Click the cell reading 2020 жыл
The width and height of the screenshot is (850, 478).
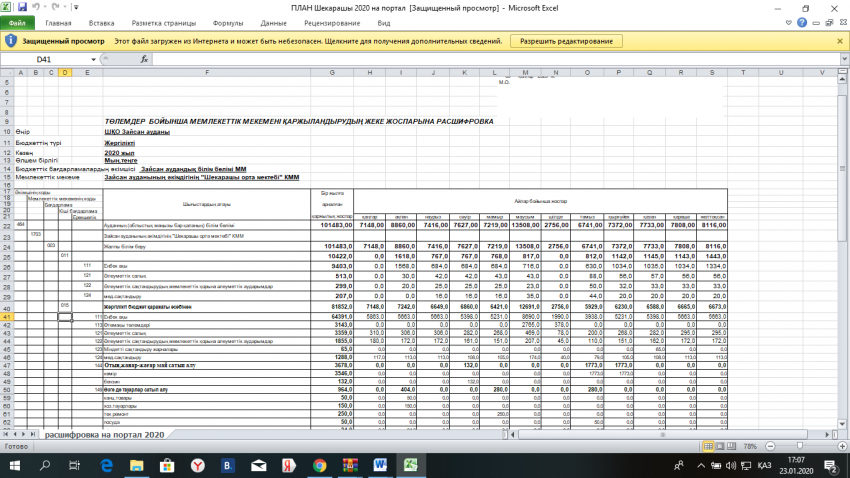[x=119, y=153]
